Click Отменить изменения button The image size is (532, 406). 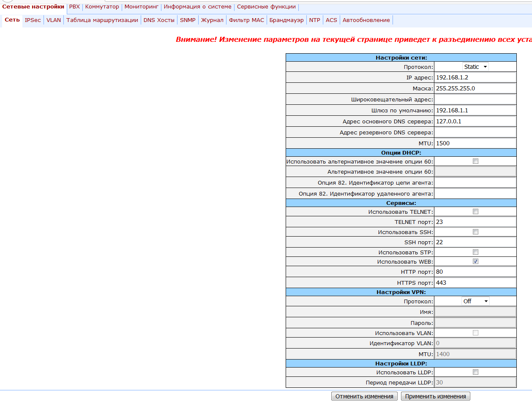(x=364, y=396)
